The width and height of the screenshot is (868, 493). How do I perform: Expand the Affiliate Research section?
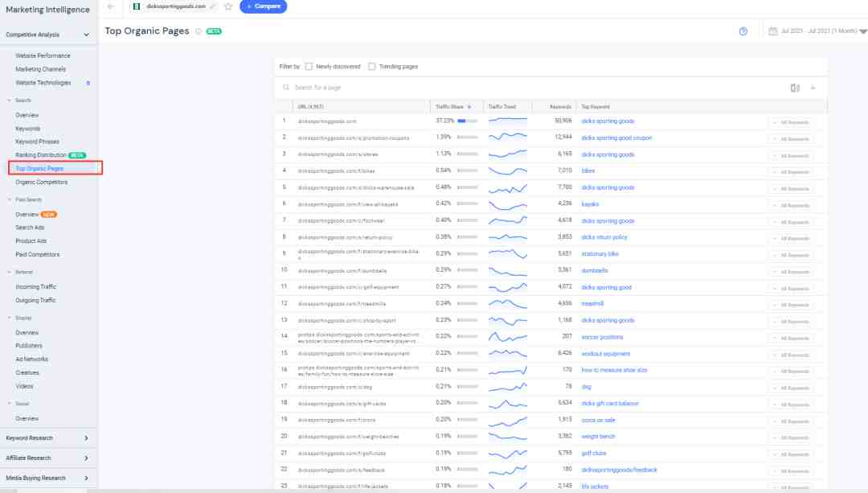(86, 458)
